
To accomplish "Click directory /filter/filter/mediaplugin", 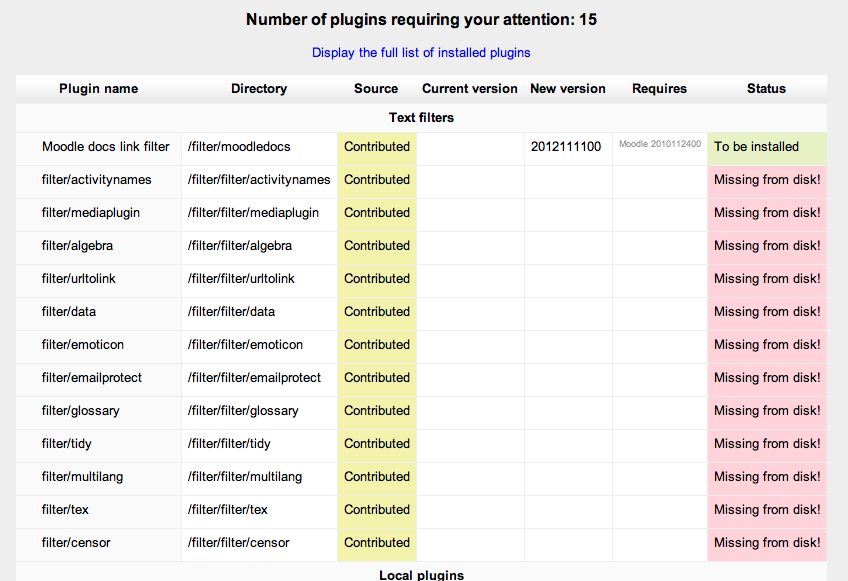I will [253, 213].
